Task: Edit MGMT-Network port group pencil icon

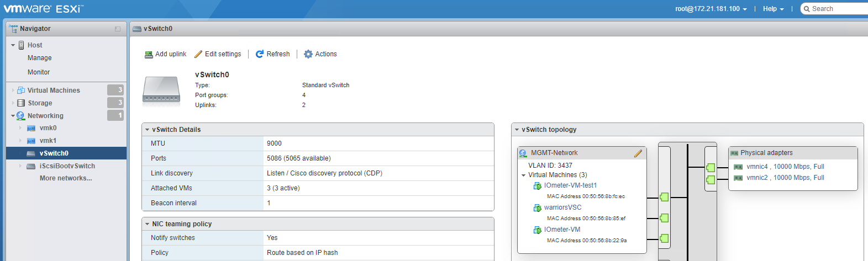Action: pos(638,153)
